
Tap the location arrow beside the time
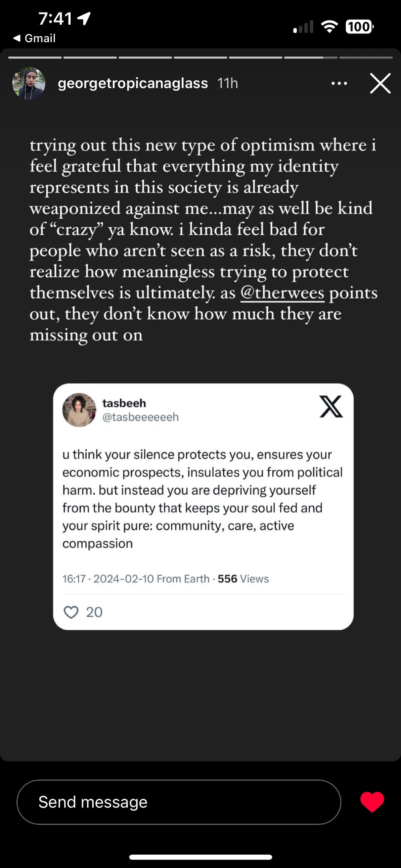[x=84, y=18]
